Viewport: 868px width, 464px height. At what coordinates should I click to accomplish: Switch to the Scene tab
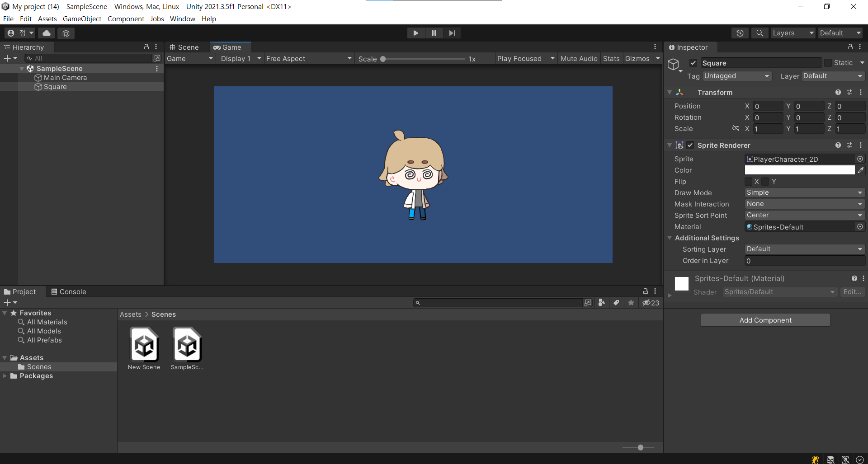point(184,47)
